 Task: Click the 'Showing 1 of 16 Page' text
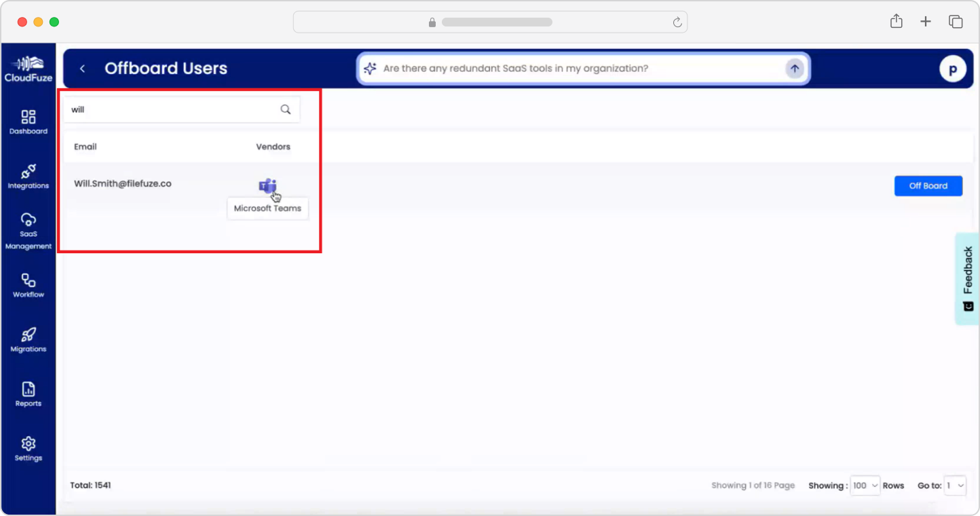click(x=753, y=485)
